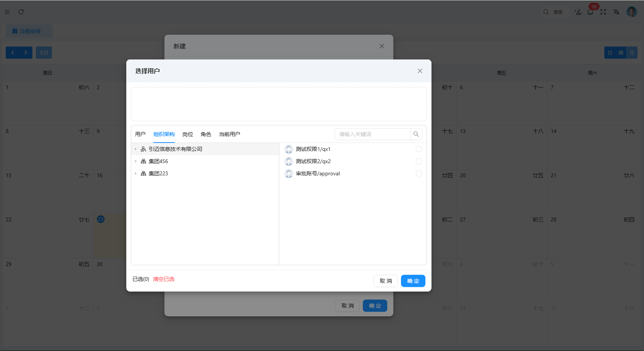Click 取消 in the 选择用户 dialog

[x=386, y=281]
